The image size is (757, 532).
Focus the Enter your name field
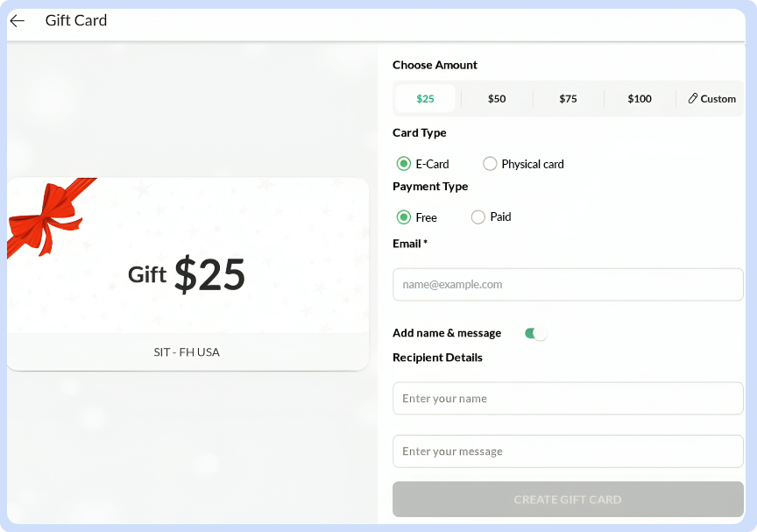point(568,399)
